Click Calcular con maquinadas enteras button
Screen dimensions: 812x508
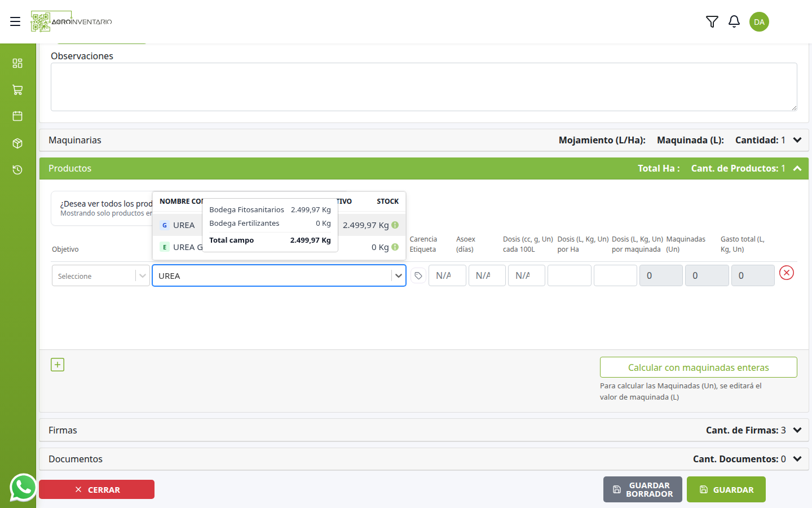coord(699,367)
